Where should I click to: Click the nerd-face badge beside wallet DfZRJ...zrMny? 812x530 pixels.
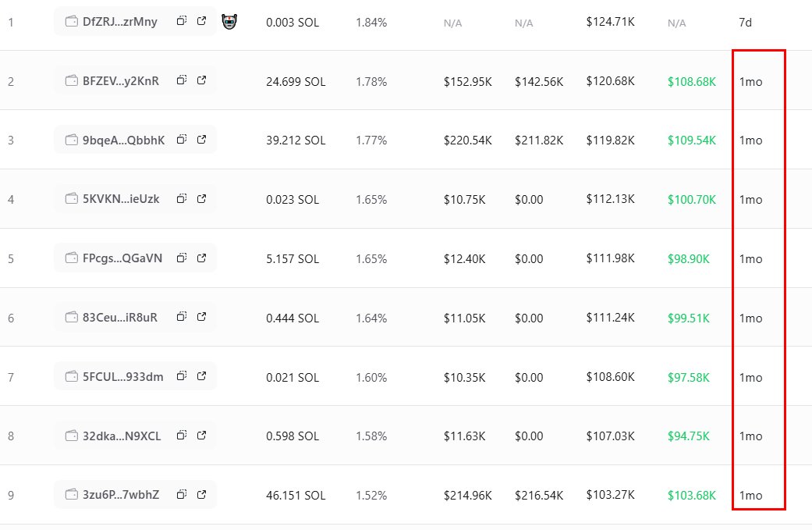pyautogui.click(x=229, y=22)
